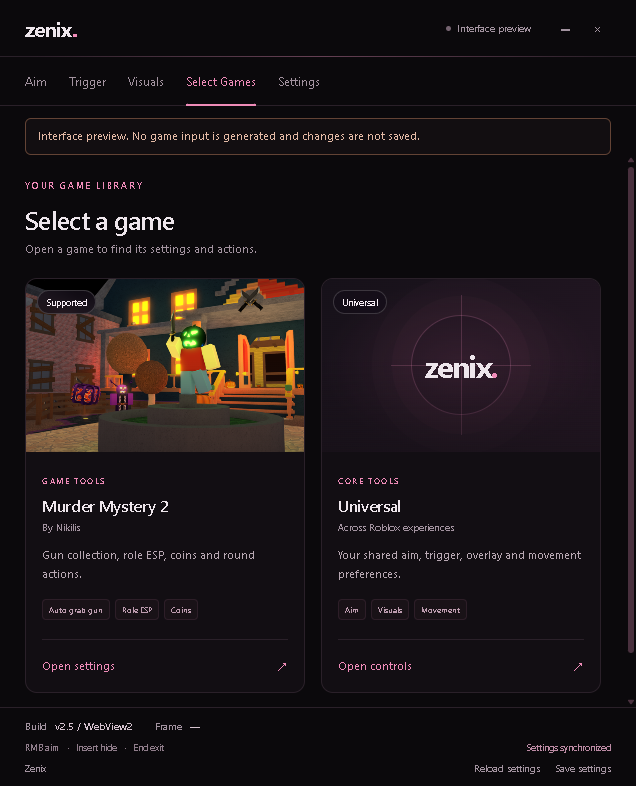The image size is (636, 786).
Task: Click the By Nikilis author text
Action: (61, 528)
